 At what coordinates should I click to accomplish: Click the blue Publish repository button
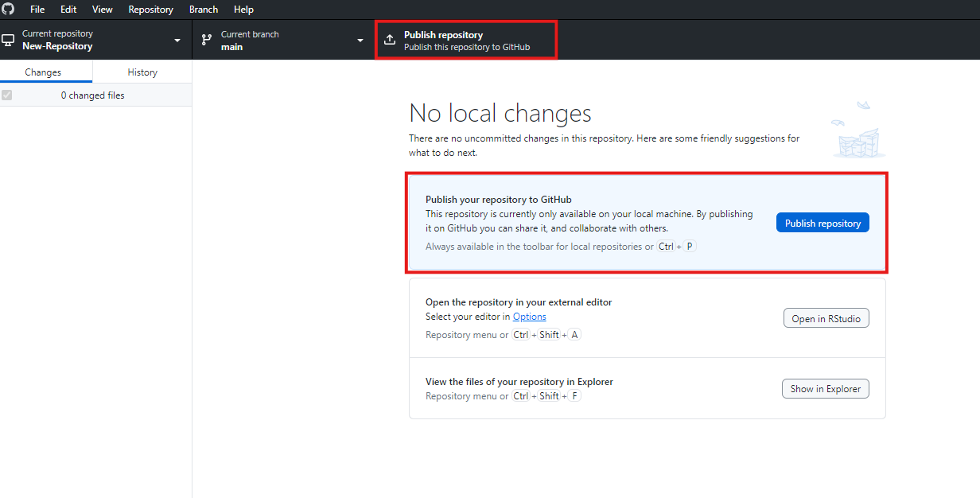[822, 223]
